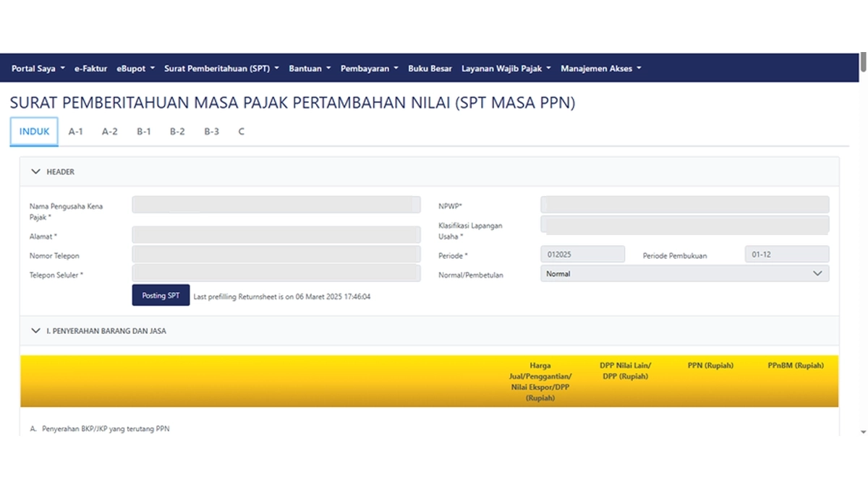This screenshot has width=868, height=488.
Task: Open the B-1 tab
Action: [144, 132]
